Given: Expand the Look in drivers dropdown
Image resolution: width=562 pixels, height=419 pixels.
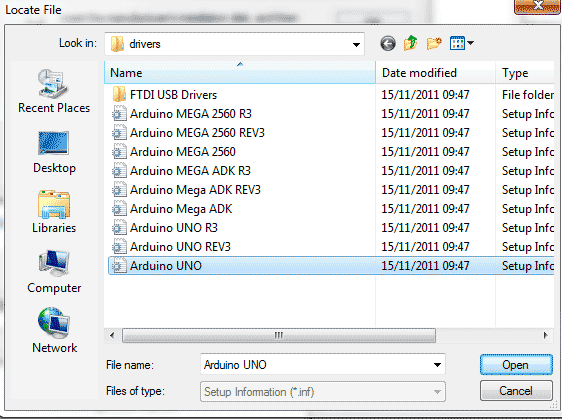Looking at the screenshot, I should click(x=356, y=44).
